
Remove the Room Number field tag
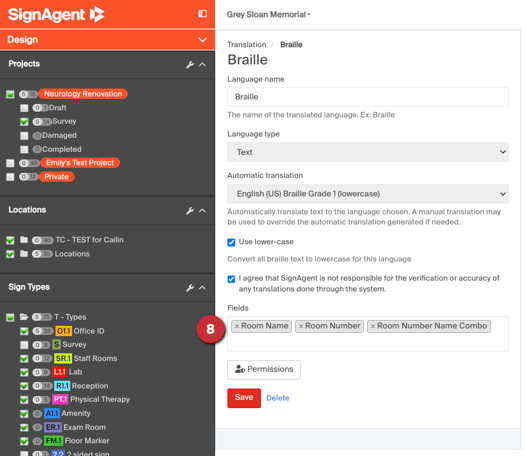(301, 326)
